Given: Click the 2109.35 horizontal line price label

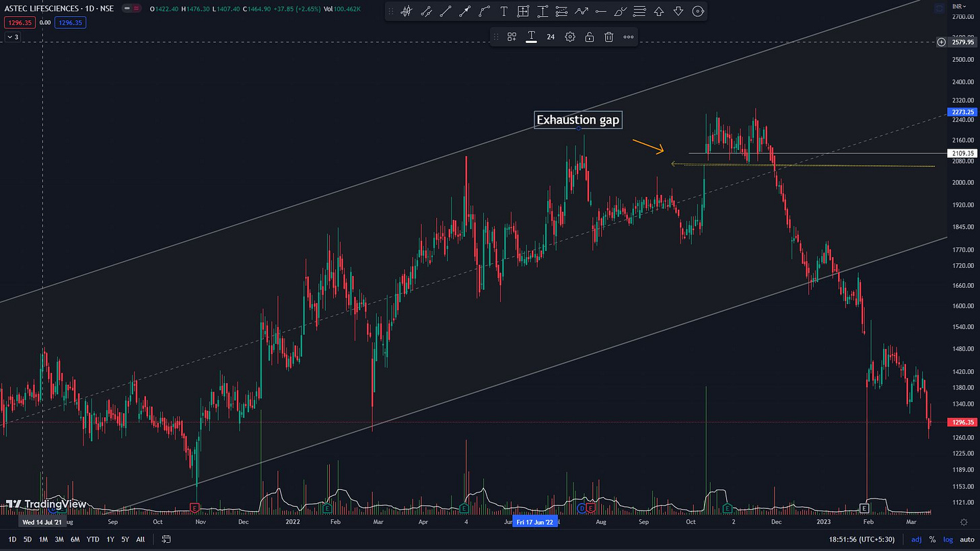Looking at the screenshot, I should [x=961, y=153].
